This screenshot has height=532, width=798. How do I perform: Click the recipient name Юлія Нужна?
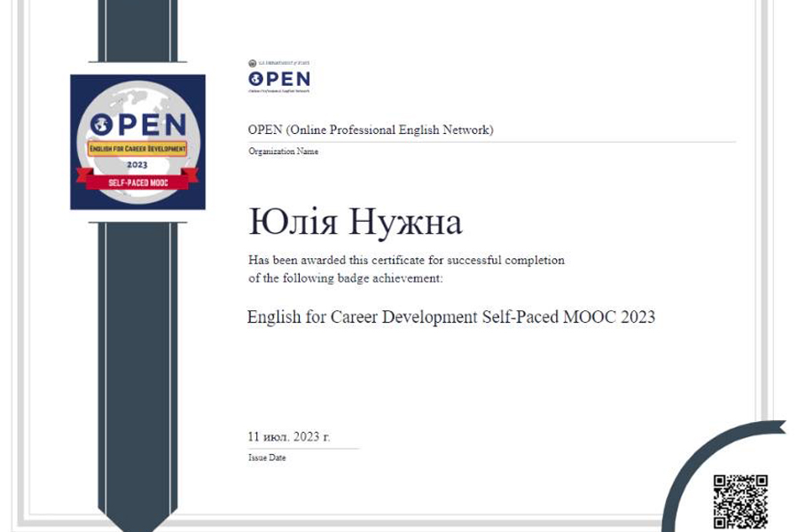[356, 223]
